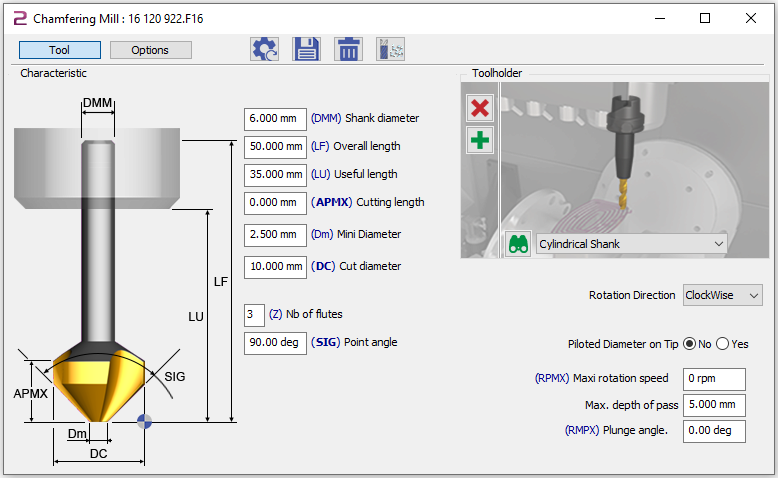Click the gear refresh settings icon

[264, 50]
